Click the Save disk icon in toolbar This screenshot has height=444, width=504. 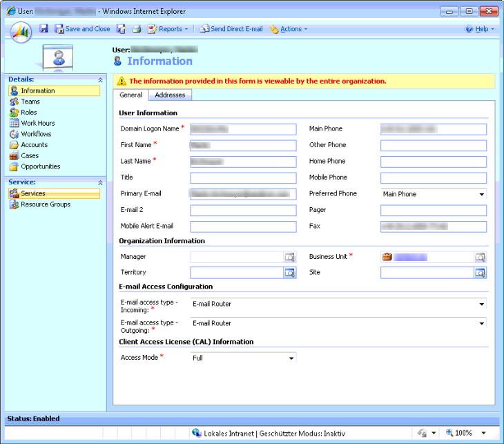click(43, 29)
